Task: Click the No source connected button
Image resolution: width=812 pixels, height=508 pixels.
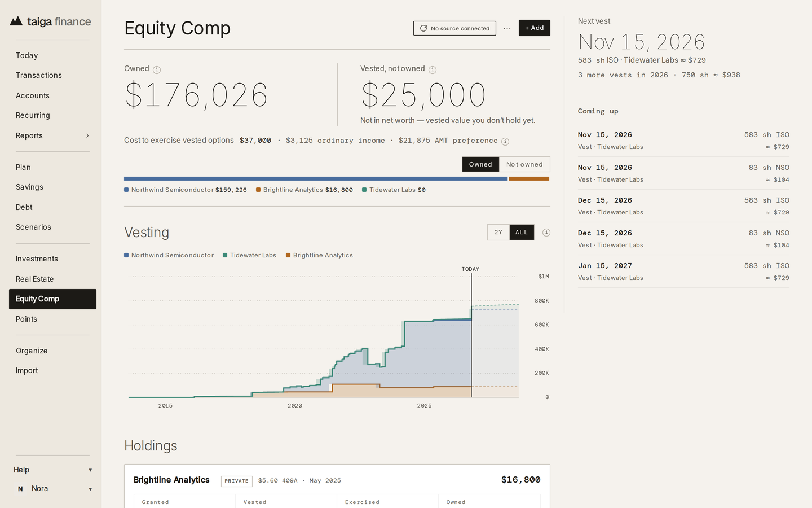Action: click(x=454, y=28)
